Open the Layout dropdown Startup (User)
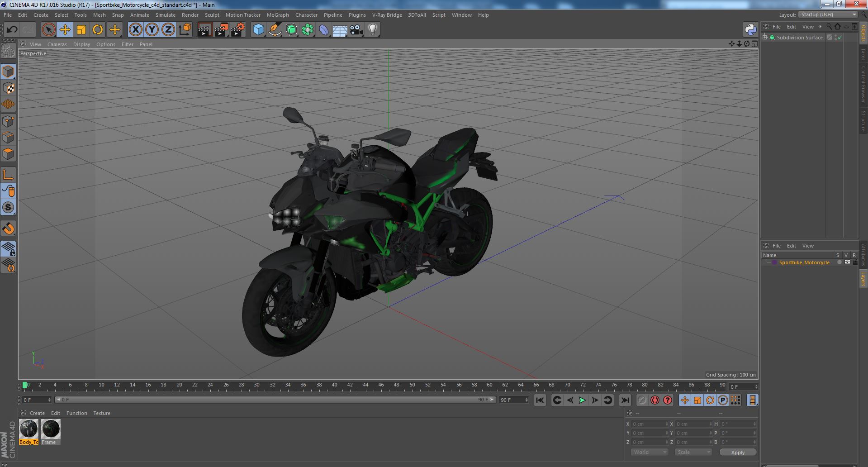 (x=828, y=14)
